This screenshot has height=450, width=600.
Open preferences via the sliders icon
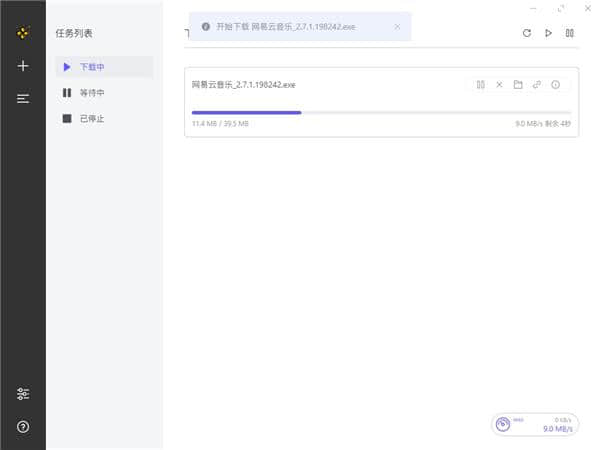click(23, 394)
